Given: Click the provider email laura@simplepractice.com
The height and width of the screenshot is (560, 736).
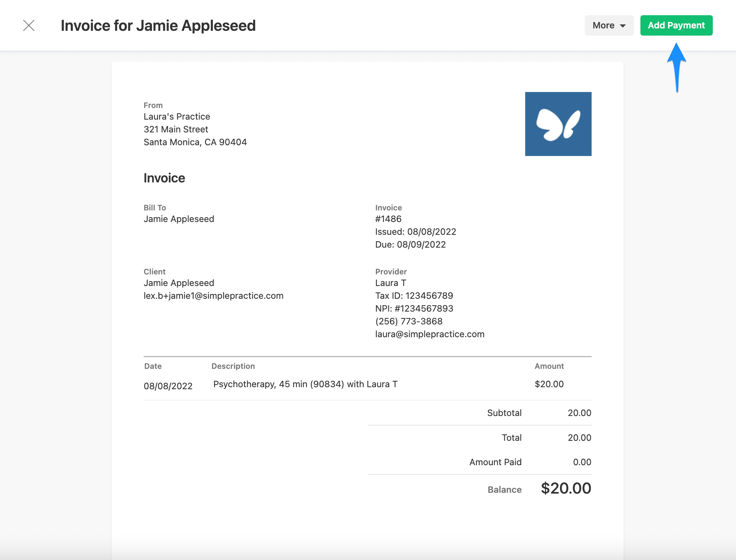Looking at the screenshot, I should pos(430,334).
